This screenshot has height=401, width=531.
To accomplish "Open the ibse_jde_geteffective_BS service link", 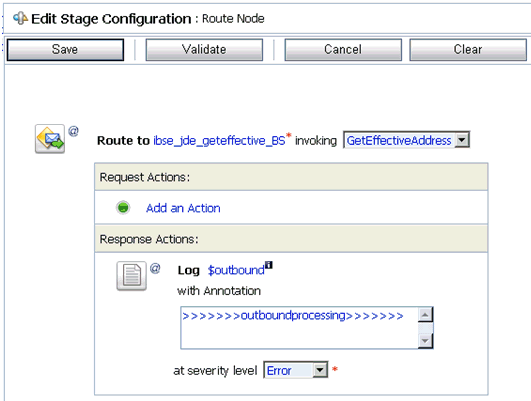I will 219,141.
